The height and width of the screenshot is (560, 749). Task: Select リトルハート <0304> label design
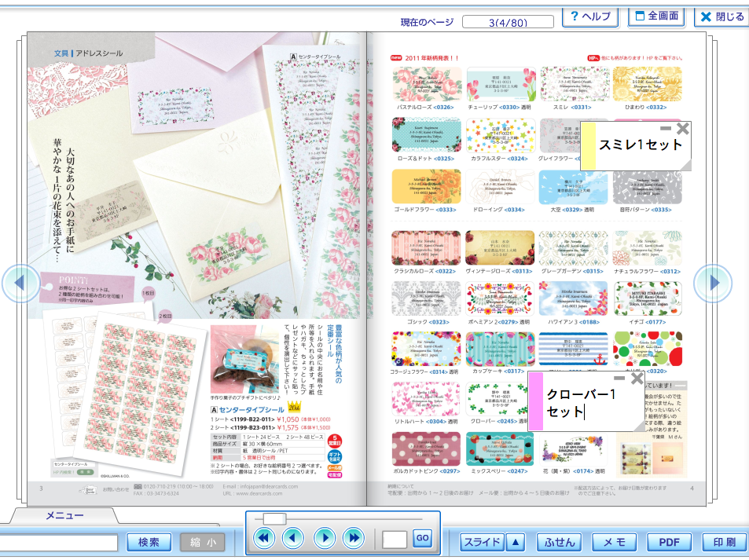[427, 399]
